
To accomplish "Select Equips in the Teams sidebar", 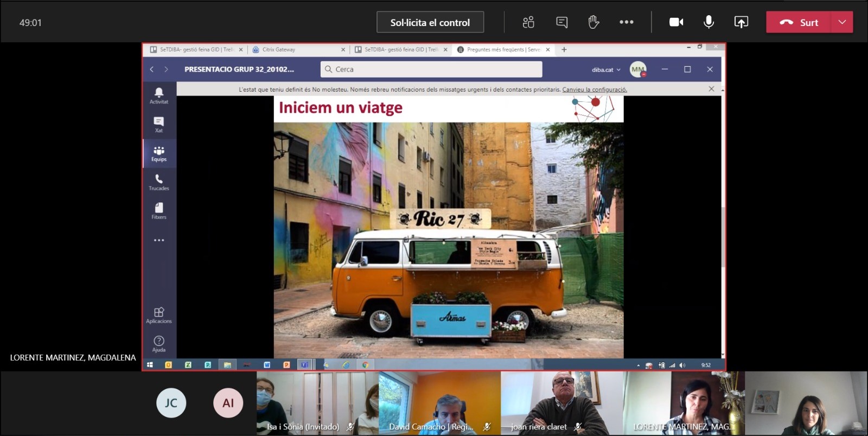I will (x=159, y=153).
